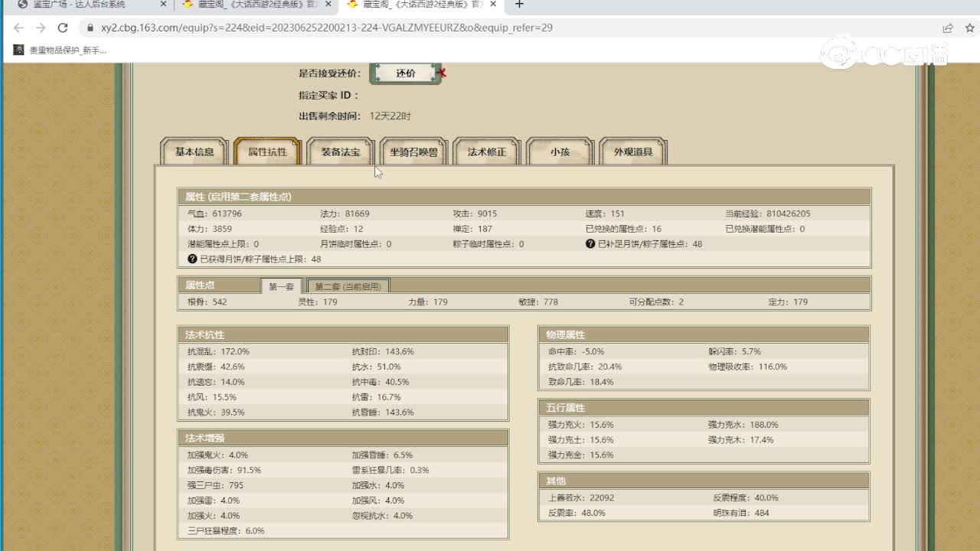Image resolution: width=980 pixels, height=551 pixels.
Task: Click help icon beside 已补足月饼/粽子属性点
Action: (x=590, y=244)
